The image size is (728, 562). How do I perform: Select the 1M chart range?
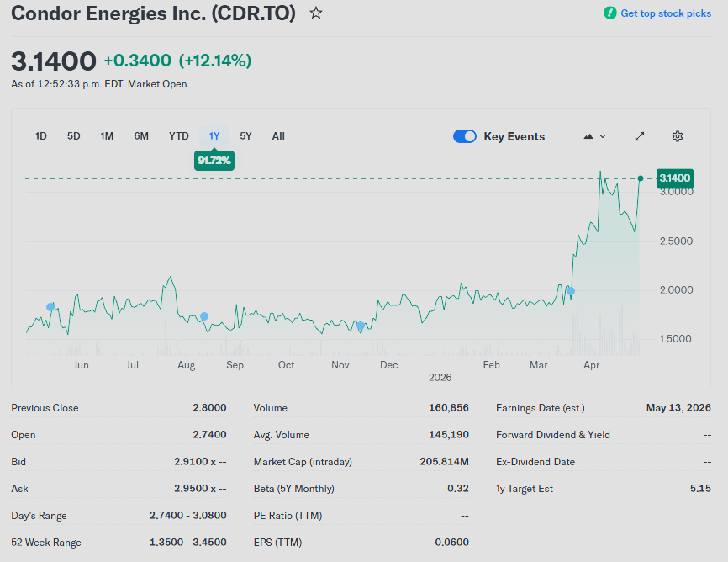tap(107, 136)
